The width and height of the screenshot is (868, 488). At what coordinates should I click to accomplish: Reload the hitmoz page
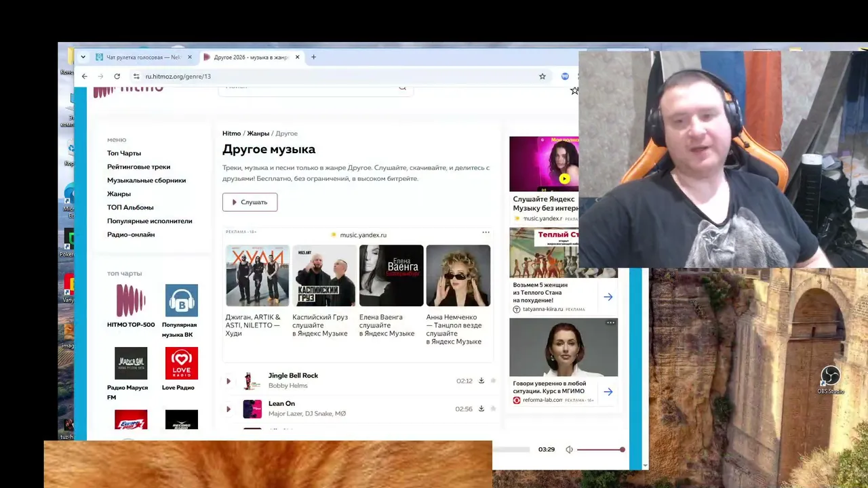117,77
